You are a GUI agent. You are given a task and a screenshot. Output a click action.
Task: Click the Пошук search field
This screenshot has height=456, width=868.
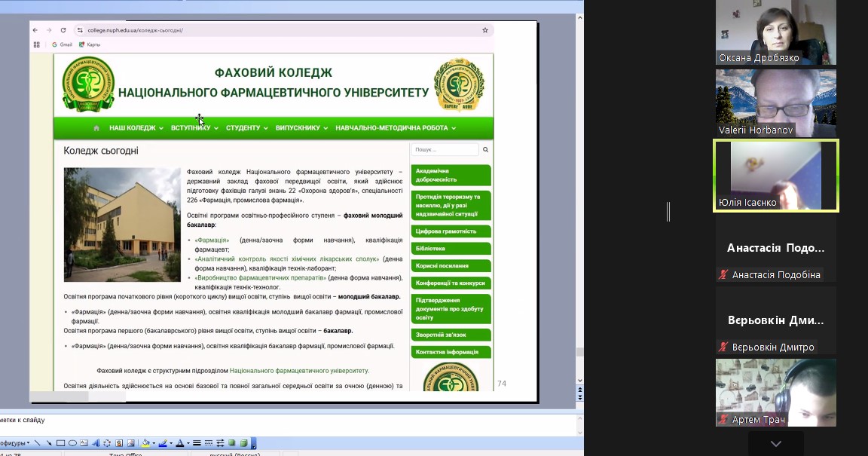pos(445,149)
